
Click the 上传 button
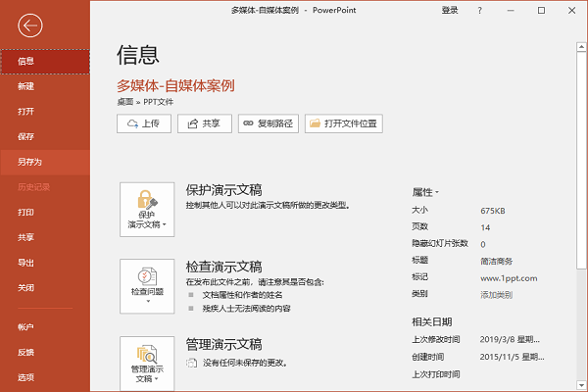144,123
